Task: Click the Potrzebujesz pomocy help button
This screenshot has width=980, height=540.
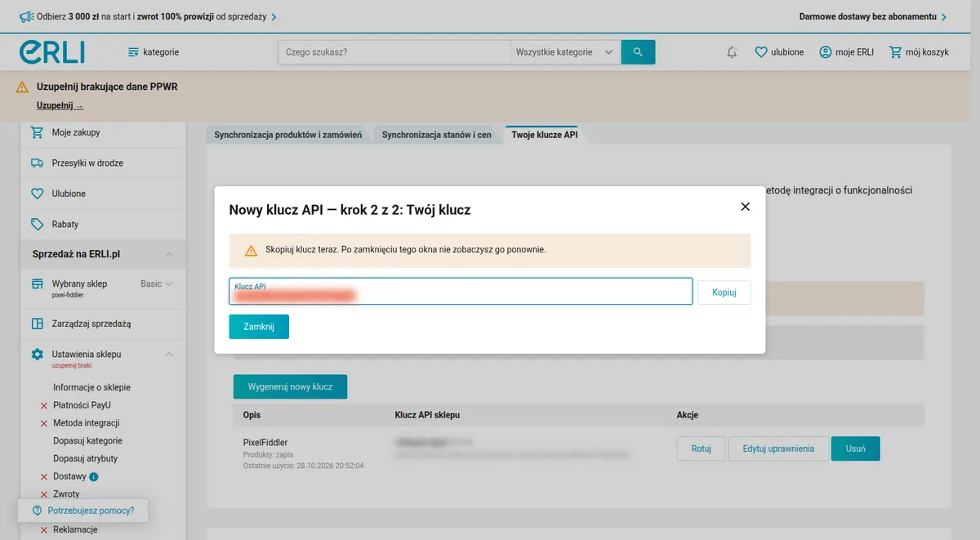Action: (83, 511)
